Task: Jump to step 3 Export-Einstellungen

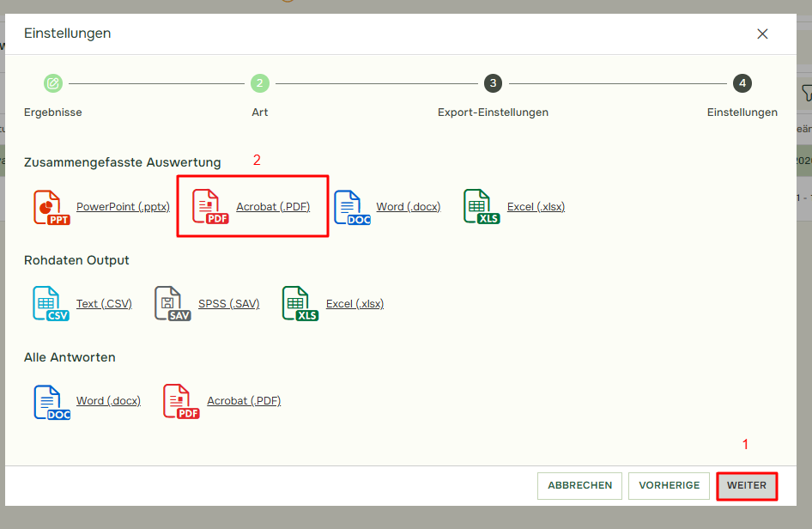Action: pos(493,83)
